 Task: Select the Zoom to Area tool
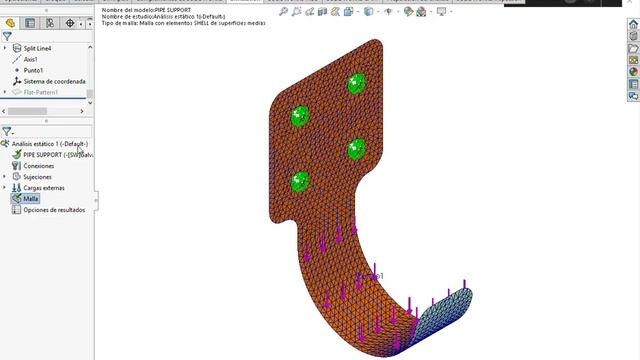pyautogui.click(x=297, y=11)
